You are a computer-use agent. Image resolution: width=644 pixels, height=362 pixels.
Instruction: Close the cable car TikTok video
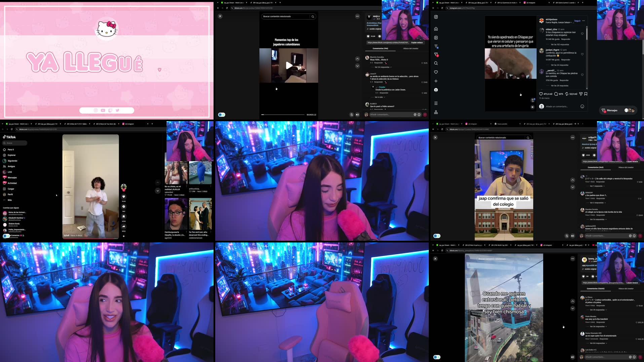click(x=435, y=259)
